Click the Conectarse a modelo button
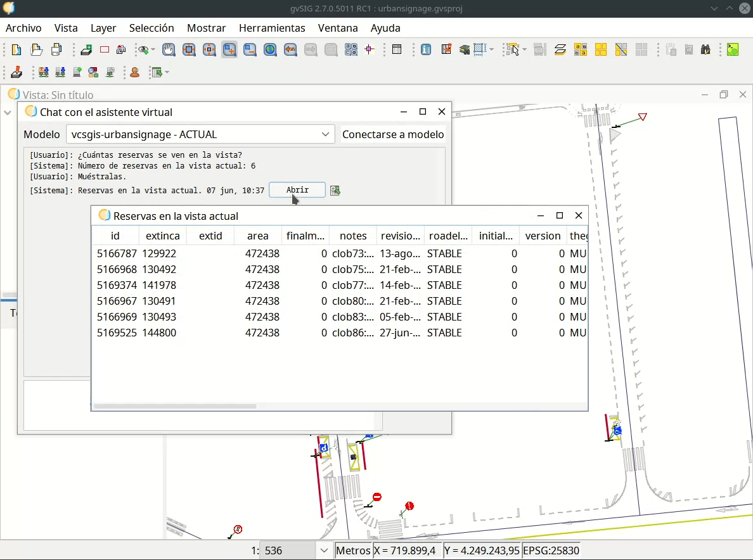 (393, 134)
